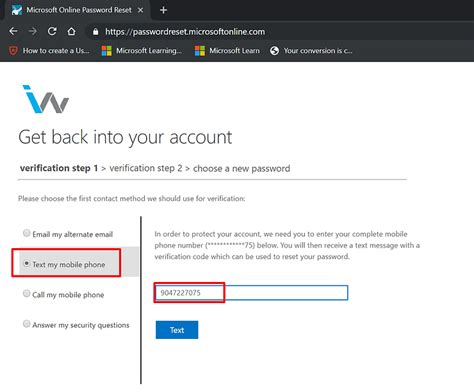This screenshot has width=474, height=392.
Task: Click 'choose a new password' breadcrumb text
Action: click(x=242, y=169)
